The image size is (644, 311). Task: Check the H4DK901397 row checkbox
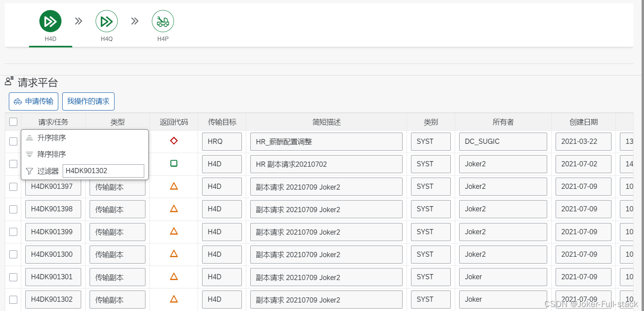[13, 187]
